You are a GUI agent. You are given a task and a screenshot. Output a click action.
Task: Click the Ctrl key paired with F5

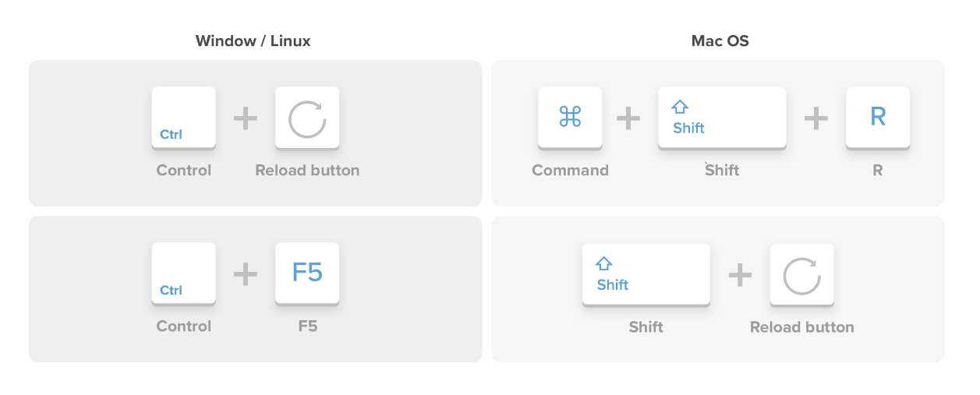(183, 273)
